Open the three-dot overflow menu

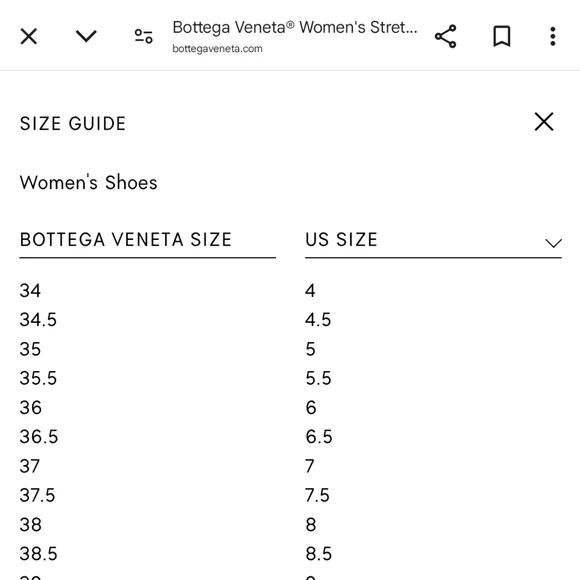coord(553,36)
